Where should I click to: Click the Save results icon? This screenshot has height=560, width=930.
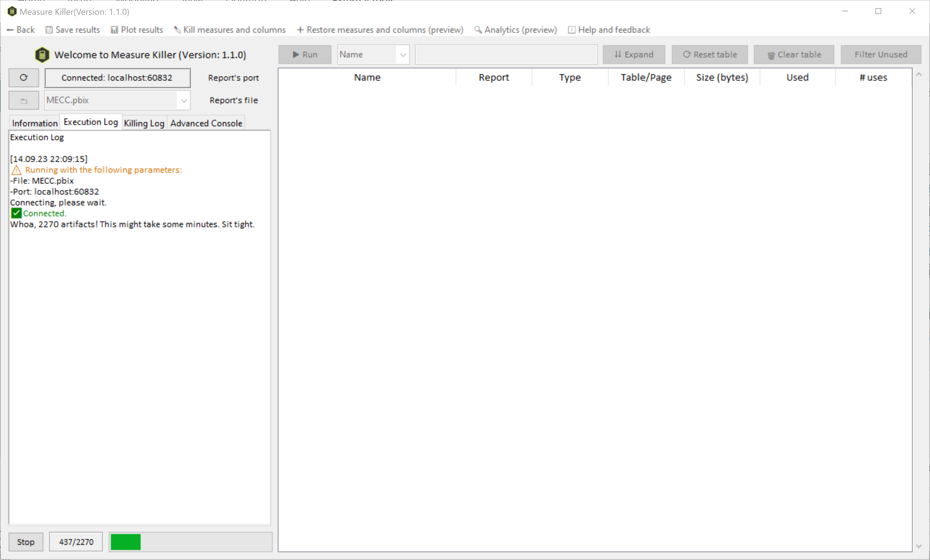tap(49, 29)
